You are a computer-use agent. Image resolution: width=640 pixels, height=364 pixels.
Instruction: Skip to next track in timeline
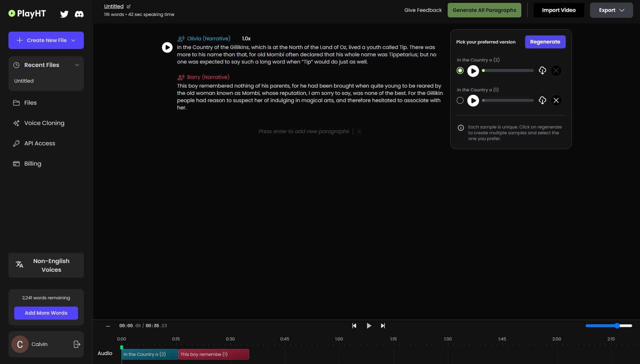(383, 326)
